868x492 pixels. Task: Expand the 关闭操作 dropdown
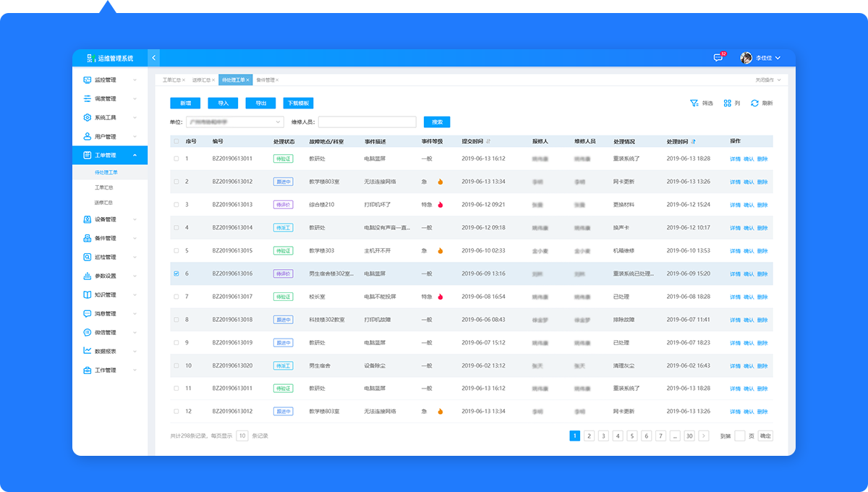click(x=767, y=80)
